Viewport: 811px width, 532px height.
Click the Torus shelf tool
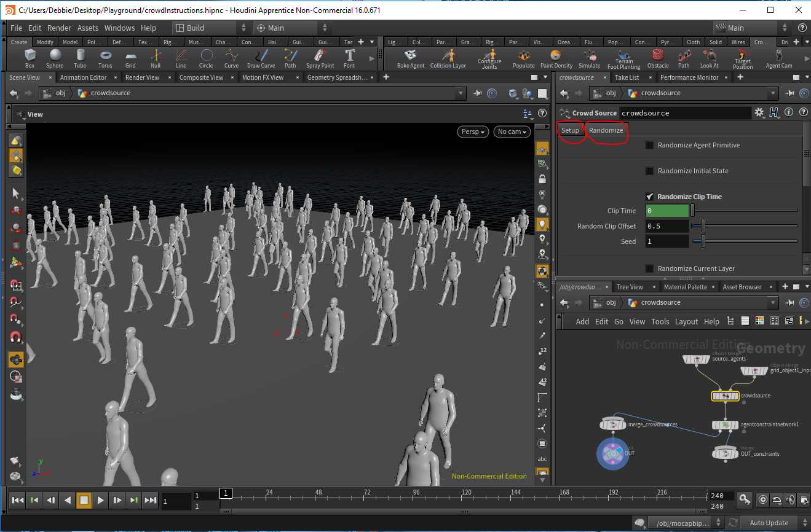pos(105,58)
